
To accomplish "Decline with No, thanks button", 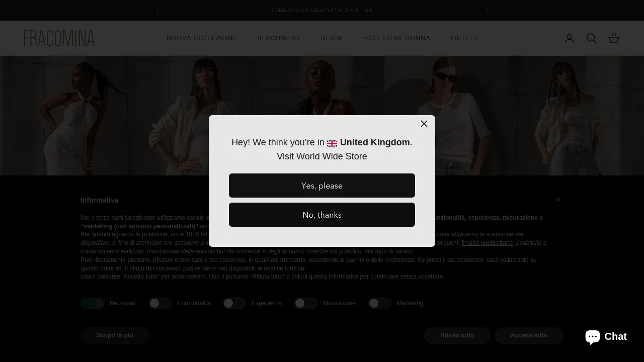I will [322, 215].
